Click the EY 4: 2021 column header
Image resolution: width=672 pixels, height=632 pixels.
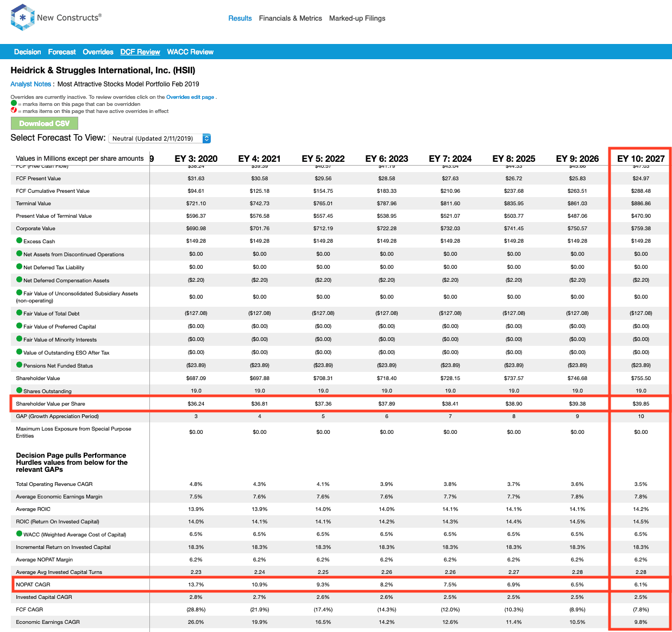pyautogui.click(x=260, y=159)
